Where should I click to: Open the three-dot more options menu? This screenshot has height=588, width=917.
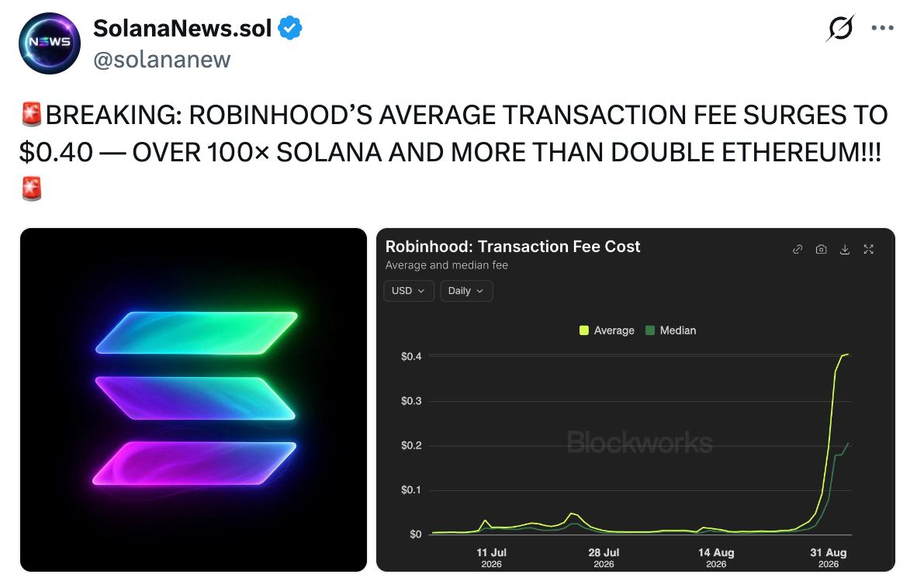[x=882, y=27]
